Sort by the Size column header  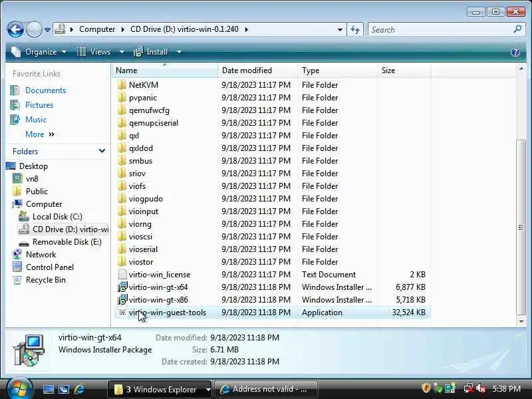[404, 70]
